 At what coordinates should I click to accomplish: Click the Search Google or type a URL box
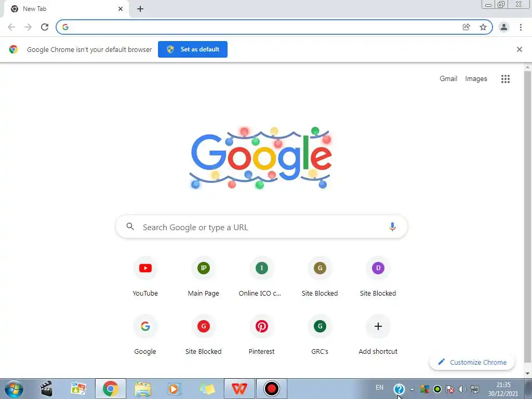[262, 227]
